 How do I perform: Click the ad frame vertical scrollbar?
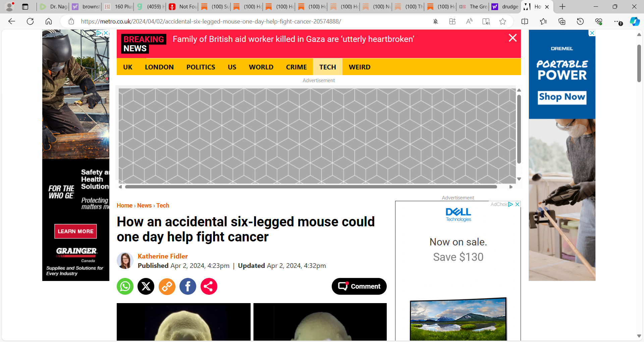click(519, 129)
